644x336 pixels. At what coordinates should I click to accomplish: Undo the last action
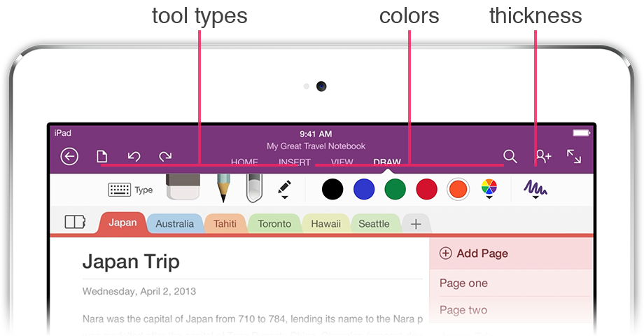pyautogui.click(x=134, y=157)
